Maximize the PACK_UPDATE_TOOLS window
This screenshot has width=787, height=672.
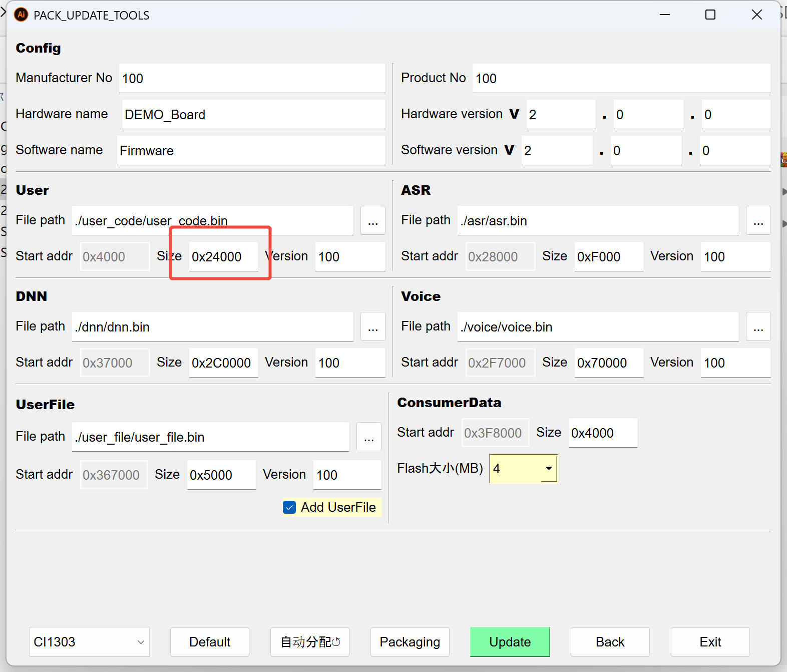coord(710,15)
